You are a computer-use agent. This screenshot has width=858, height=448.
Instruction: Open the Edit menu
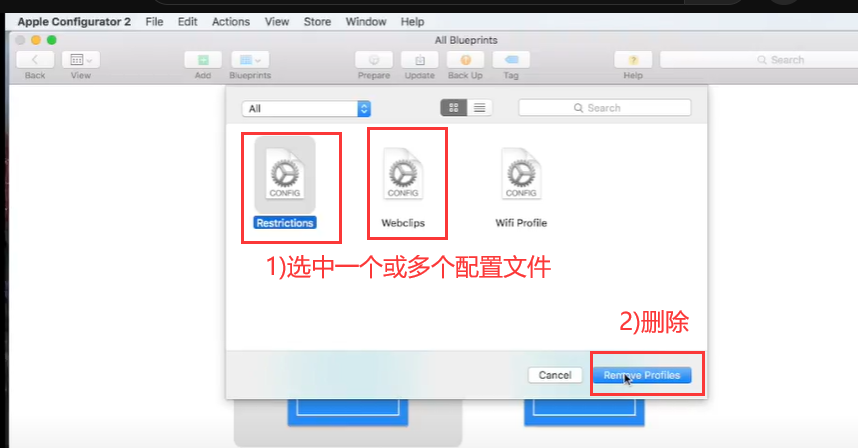point(187,22)
